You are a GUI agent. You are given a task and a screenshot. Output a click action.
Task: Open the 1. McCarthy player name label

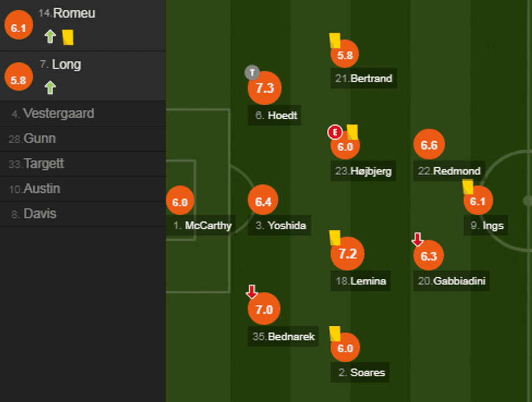(203, 226)
